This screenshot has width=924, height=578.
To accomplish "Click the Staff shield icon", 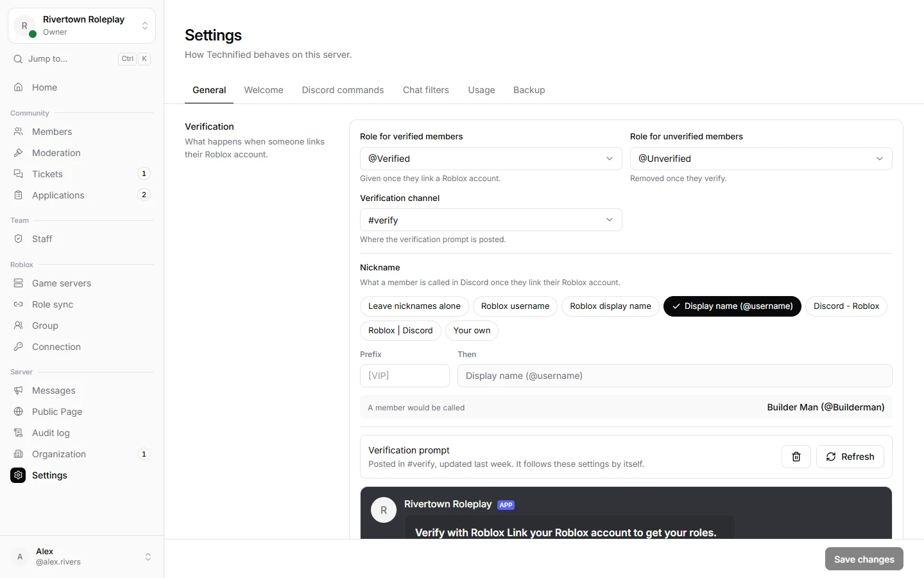I will (19, 239).
